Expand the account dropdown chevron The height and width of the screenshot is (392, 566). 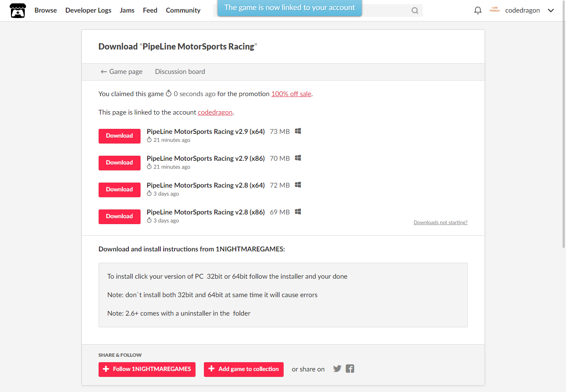[551, 10]
